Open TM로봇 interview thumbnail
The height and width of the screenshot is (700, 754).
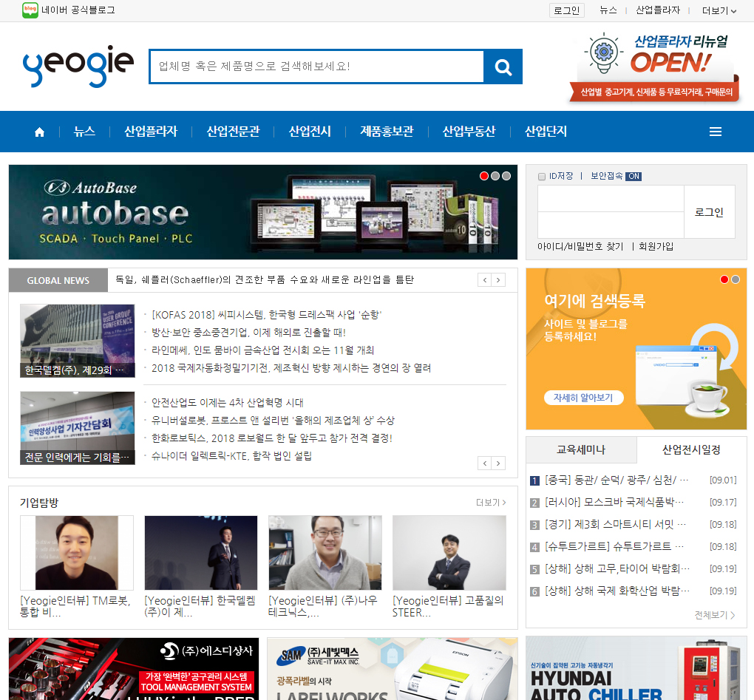77,553
